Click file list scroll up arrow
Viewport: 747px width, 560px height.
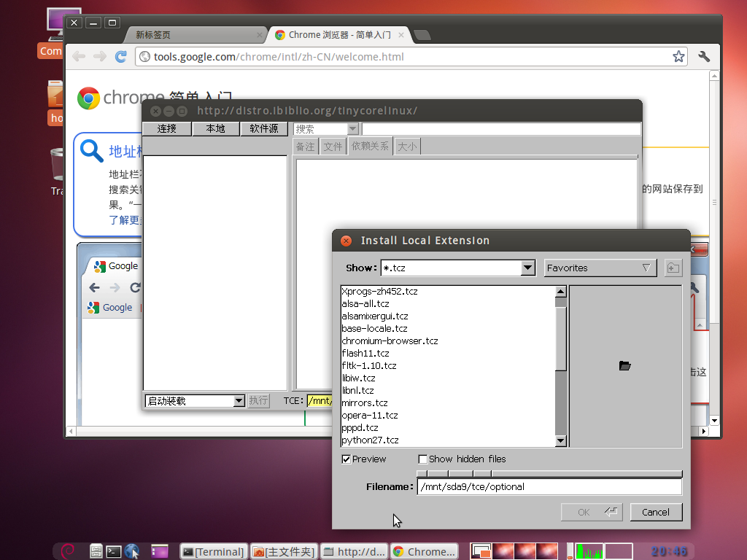point(561,292)
